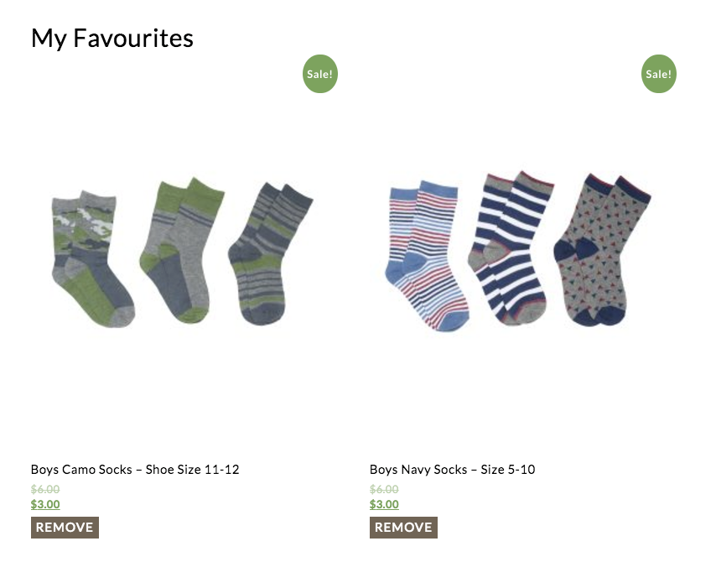Remove Boys Camo Socks from favourites
Image resolution: width=716 pixels, height=588 pixels.
coord(65,528)
